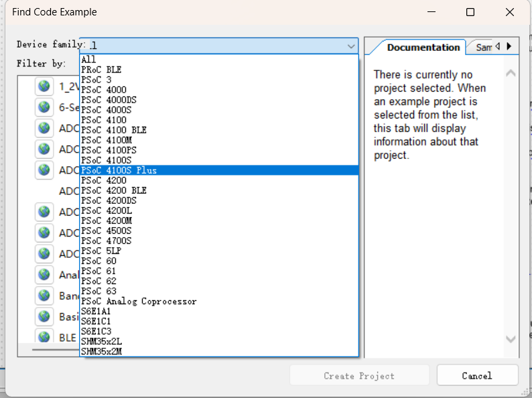
Task: Click the globe icon beside the Ban example
Action: pos(44,295)
